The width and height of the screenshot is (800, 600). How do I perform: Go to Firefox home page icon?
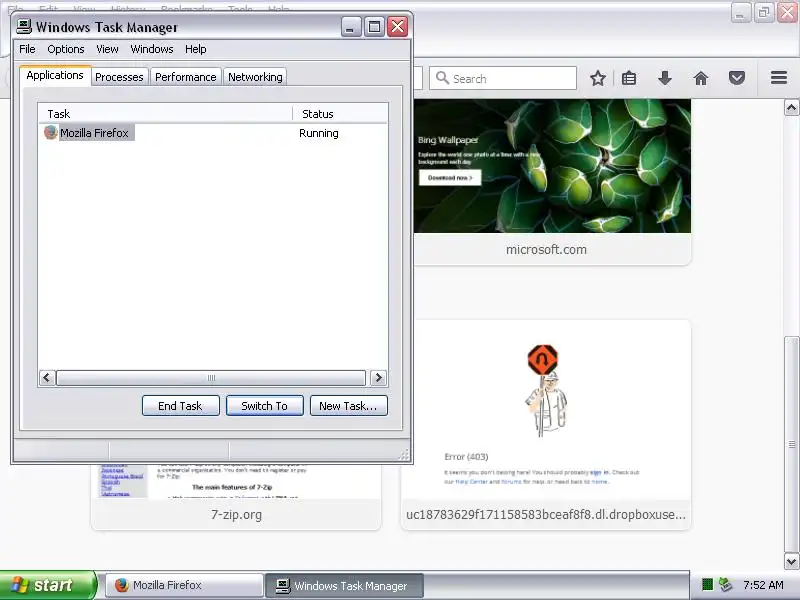pos(701,78)
